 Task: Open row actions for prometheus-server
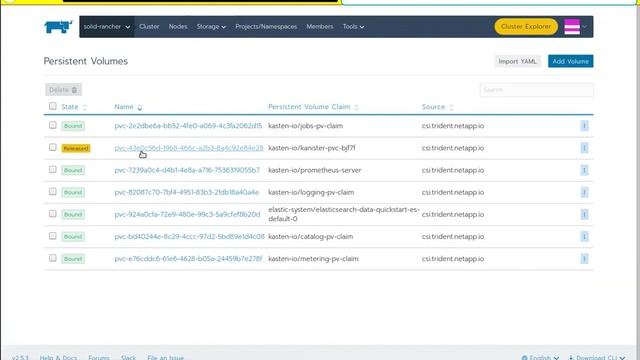tap(584, 170)
